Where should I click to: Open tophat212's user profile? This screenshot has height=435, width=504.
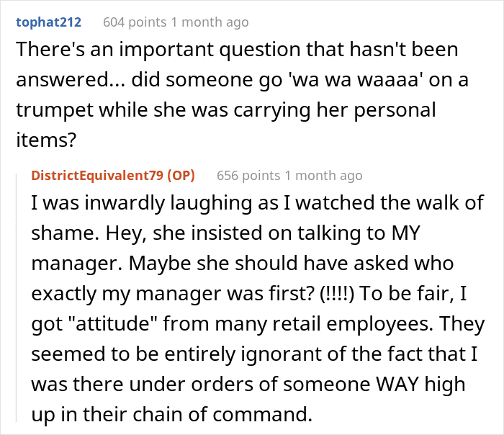48,22
